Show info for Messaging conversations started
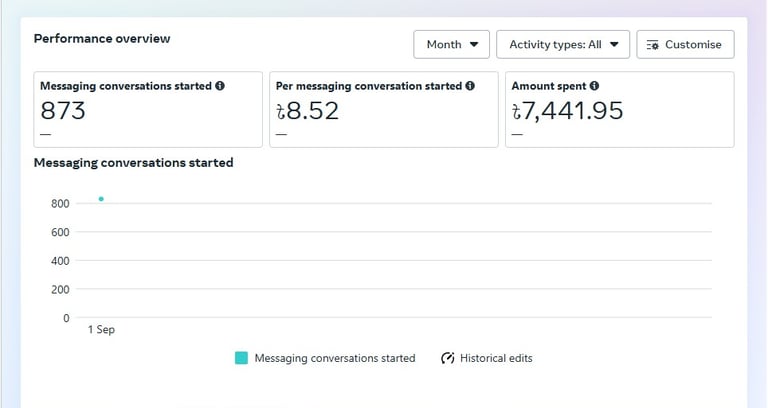This screenshot has height=408, width=768. 220,86
